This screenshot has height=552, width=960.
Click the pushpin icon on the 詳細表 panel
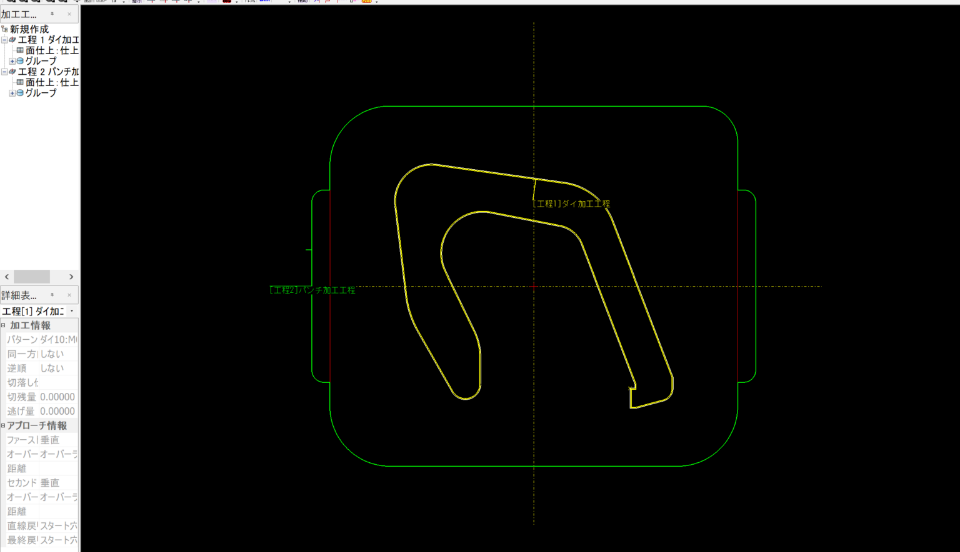coord(53,295)
